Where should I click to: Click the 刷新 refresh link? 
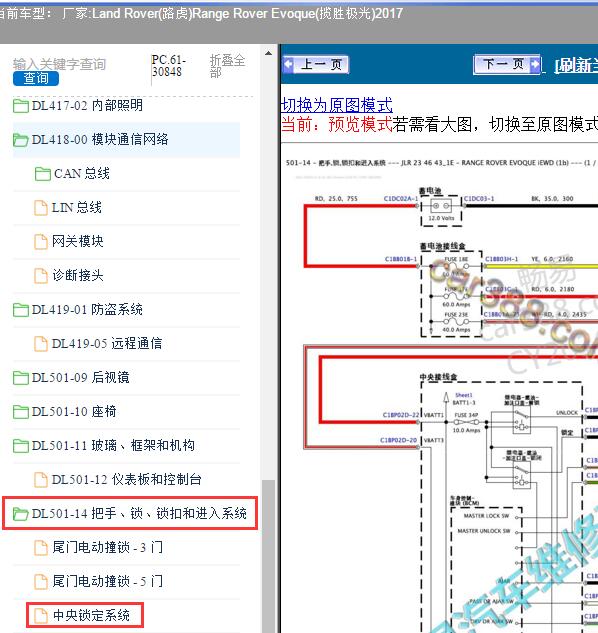click(x=576, y=65)
